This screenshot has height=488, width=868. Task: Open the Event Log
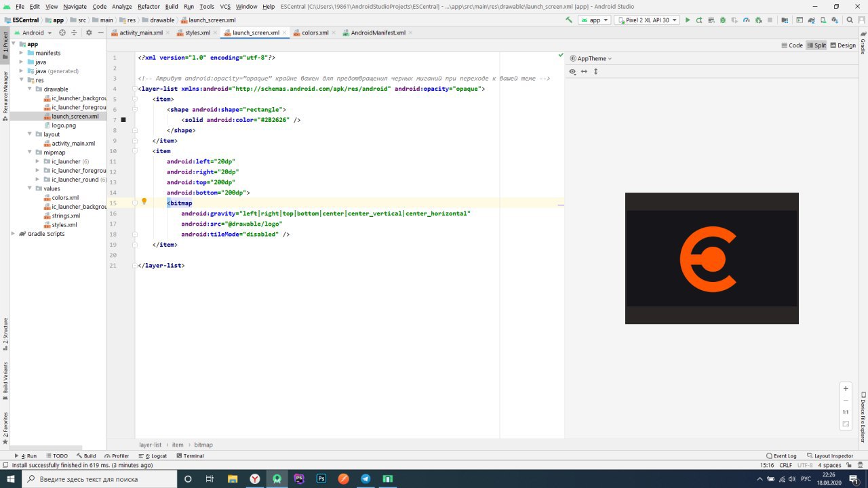(x=781, y=456)
